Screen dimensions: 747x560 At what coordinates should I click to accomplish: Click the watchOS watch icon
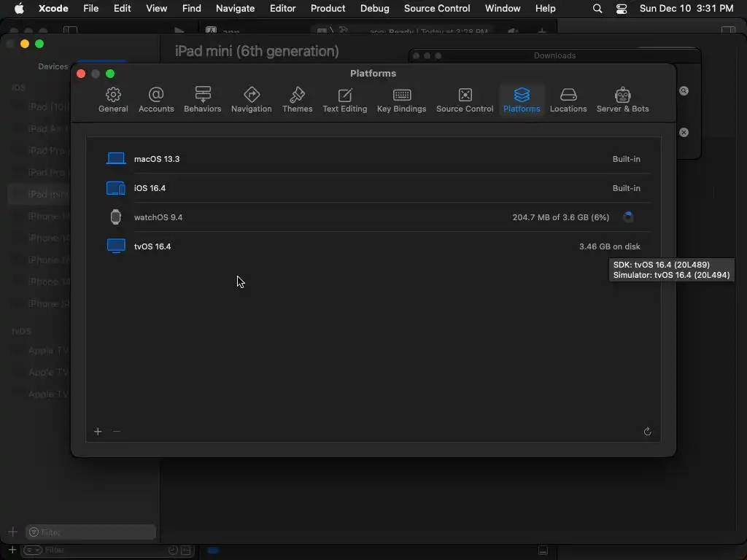click(116, 217)
